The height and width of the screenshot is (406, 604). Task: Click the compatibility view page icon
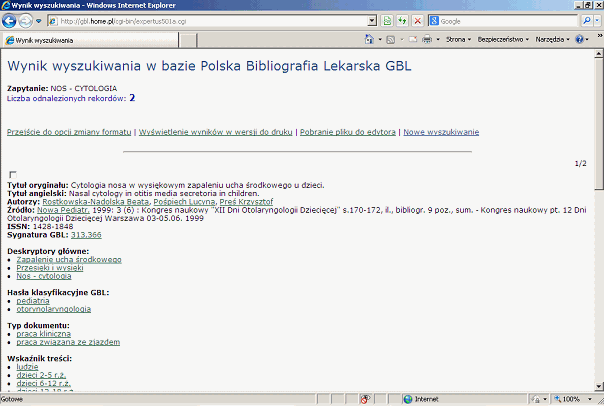tap(387, 21)
